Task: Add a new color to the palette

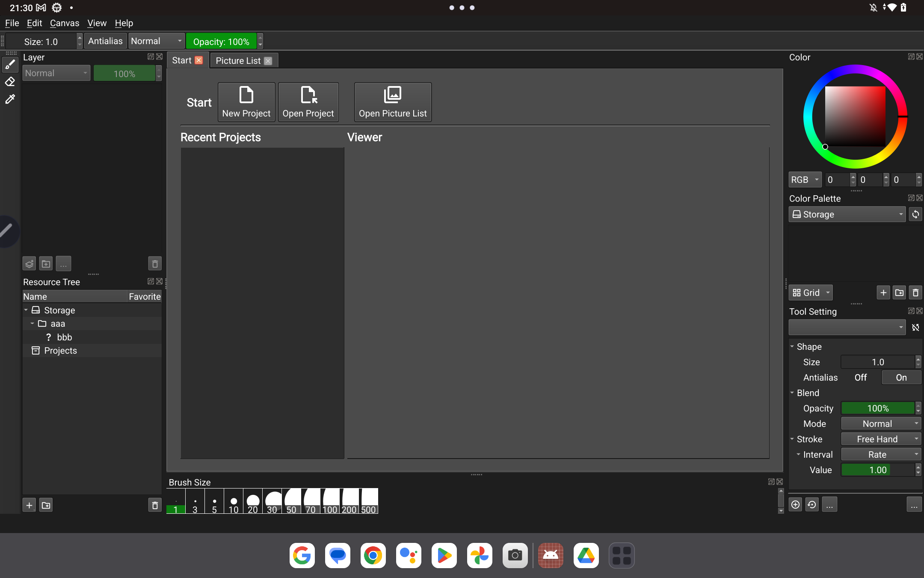Action: point(883,292)
